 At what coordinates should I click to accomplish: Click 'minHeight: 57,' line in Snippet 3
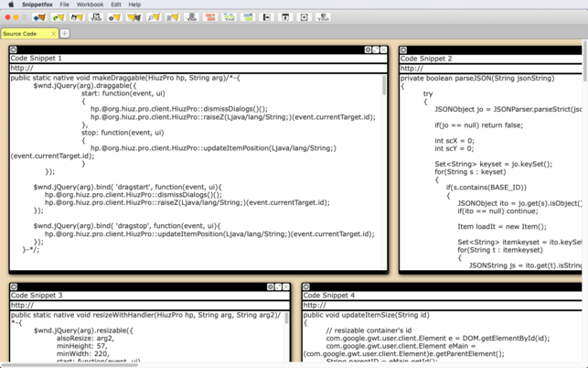pos(81,346)
